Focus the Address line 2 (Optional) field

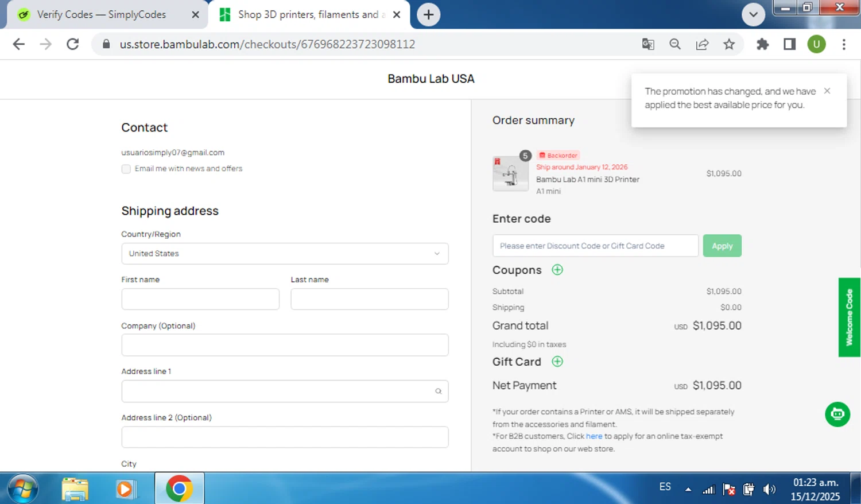point(285,437)
